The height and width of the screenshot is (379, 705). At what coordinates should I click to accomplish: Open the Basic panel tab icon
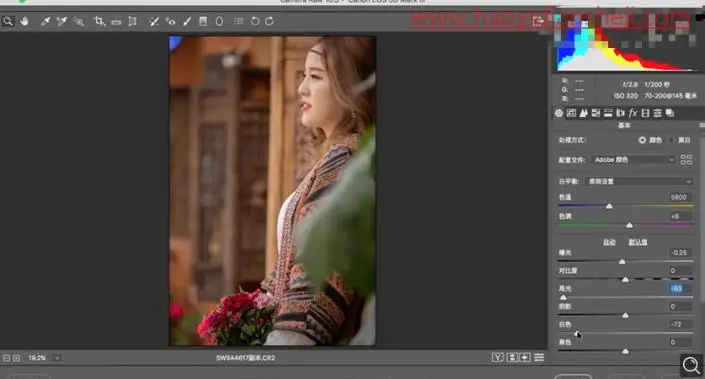(x=559, y=113)
